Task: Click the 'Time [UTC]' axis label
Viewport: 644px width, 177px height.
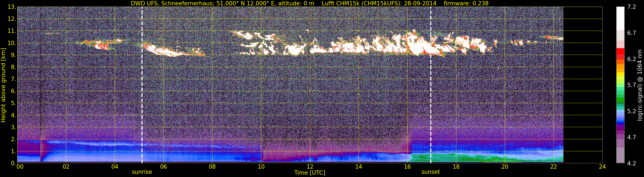Action: click(310, 172)
